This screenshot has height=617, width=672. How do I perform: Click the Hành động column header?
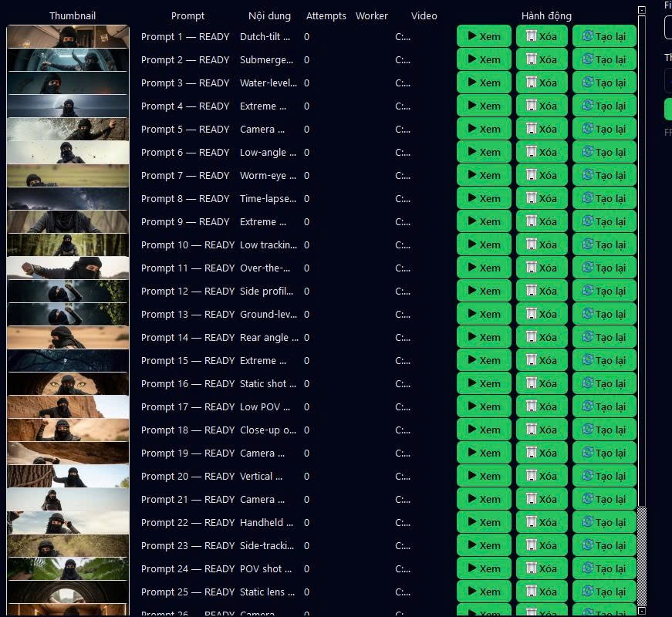click(x=546, y=15)
